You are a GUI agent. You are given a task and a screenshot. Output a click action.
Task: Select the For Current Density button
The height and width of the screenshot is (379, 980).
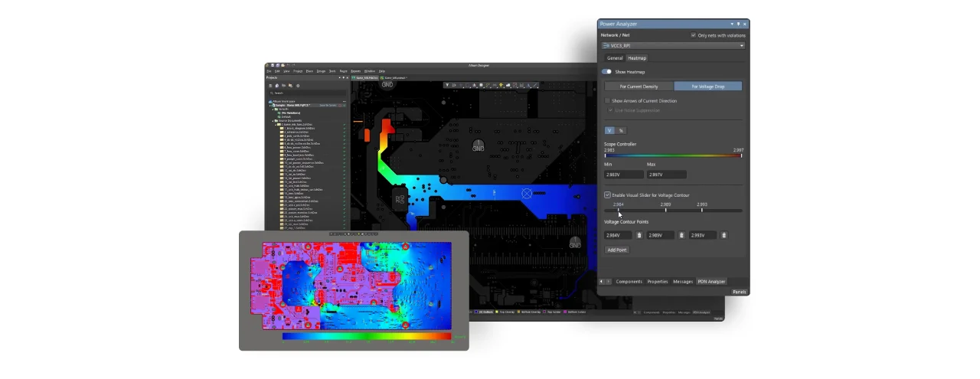(639, 87)
